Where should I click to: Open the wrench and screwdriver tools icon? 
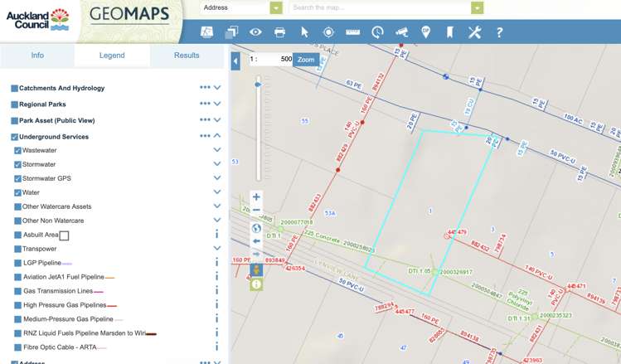[474, 32]
